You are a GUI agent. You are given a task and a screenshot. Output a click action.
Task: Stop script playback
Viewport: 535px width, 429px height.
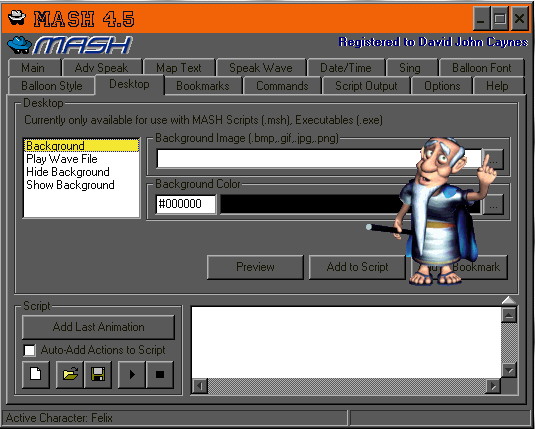160,374
